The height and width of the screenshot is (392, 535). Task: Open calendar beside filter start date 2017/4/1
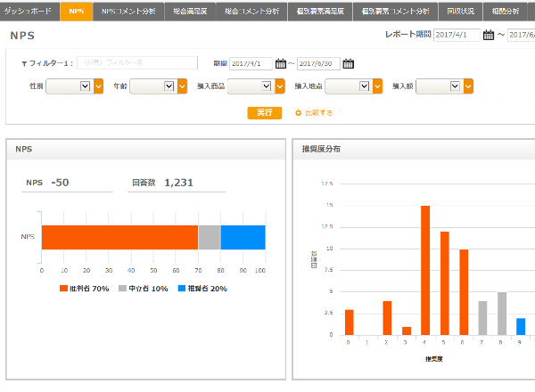[281, 64]
